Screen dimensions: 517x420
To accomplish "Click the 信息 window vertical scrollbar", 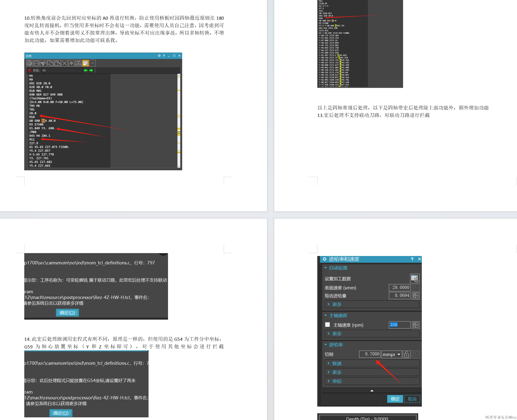I will coord(179,121).
